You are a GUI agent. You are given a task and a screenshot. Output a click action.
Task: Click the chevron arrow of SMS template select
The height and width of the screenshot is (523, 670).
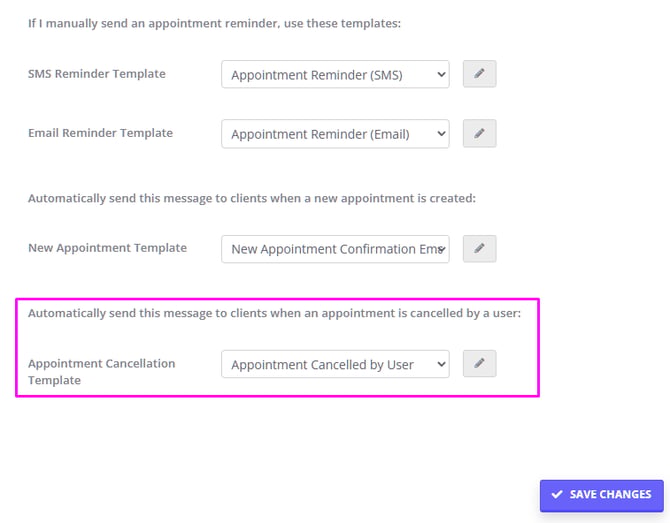coord(441,74)
